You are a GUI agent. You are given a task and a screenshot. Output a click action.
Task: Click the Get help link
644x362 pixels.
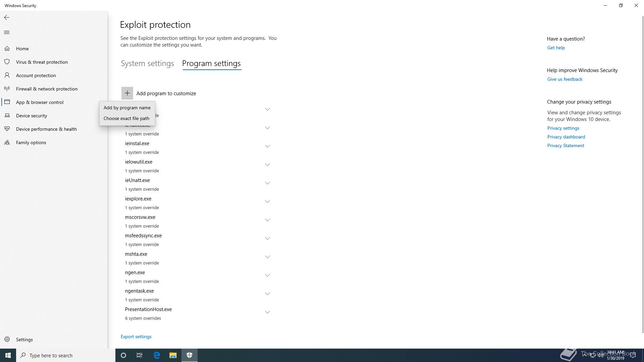point(556,48)
